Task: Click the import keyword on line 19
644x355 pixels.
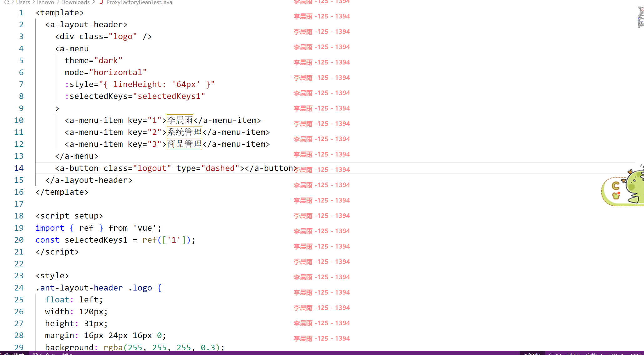Action: pyautogui.click(x=50, y=228)
